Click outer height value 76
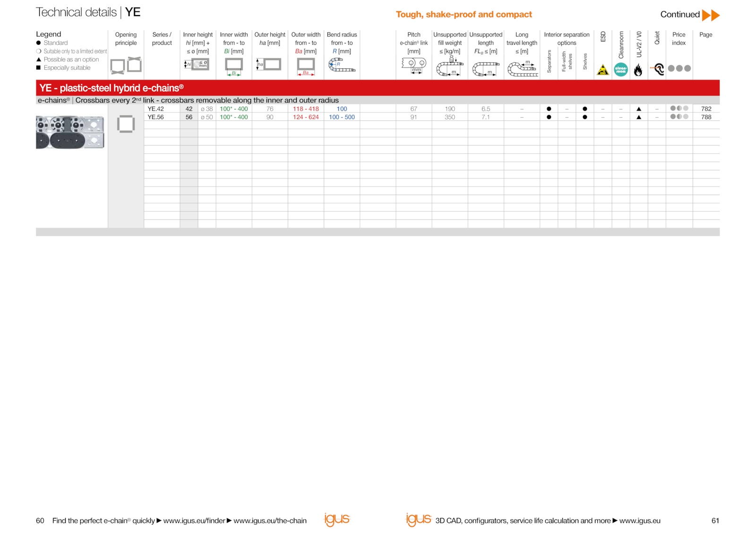Screen dimensions: 756x534 tap(270, 109)
